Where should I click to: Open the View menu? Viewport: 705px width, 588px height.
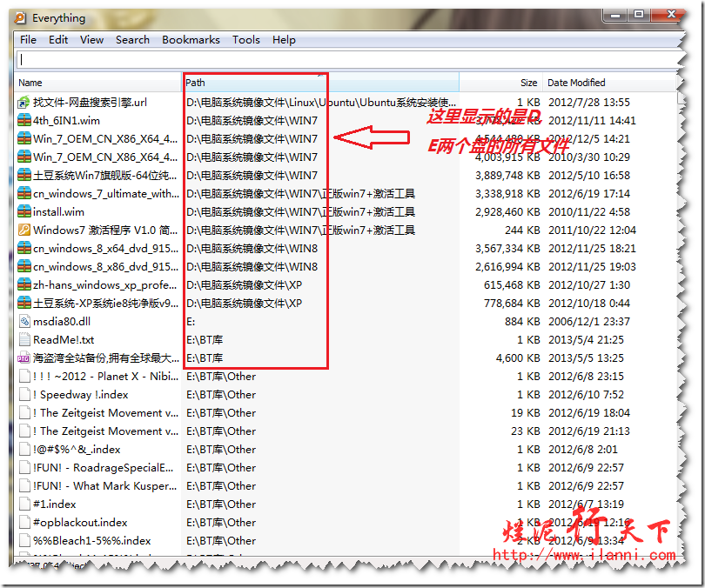click(91, 40)
